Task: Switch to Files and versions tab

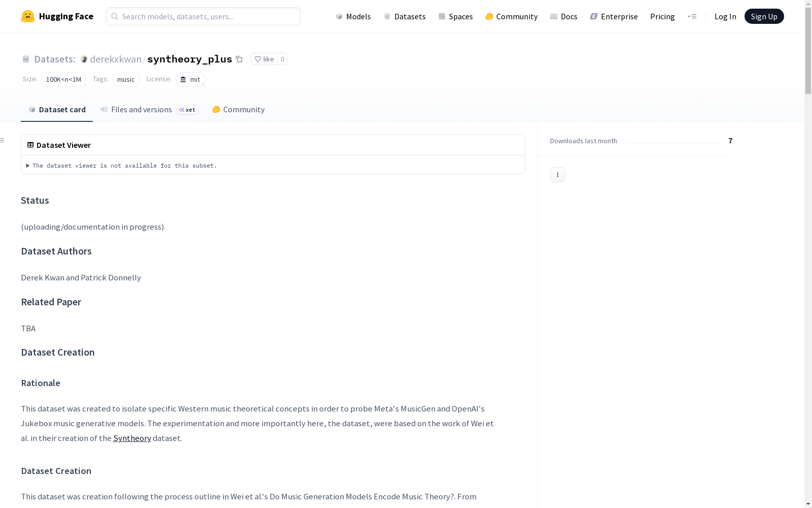Action: click(149, 110)
